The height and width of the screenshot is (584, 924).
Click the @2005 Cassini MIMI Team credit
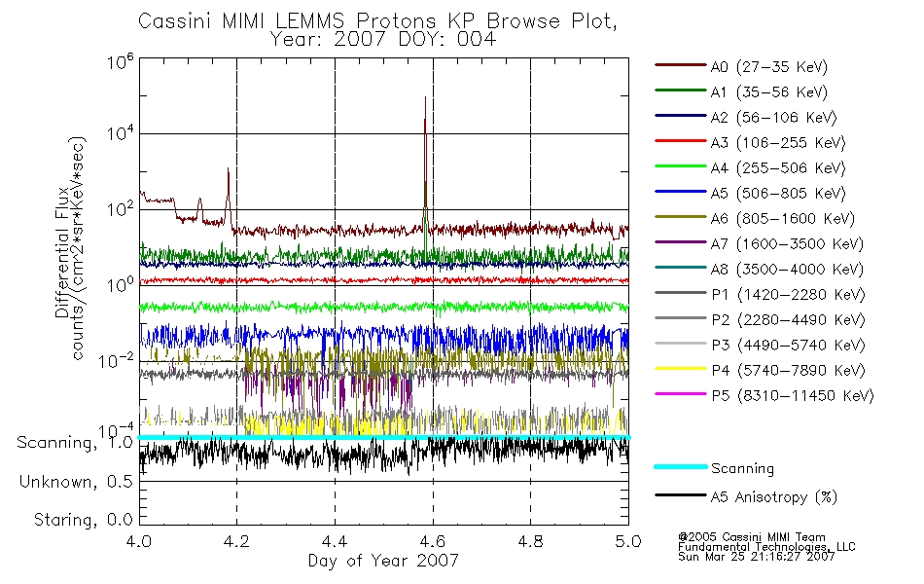(x=751, y=537)
